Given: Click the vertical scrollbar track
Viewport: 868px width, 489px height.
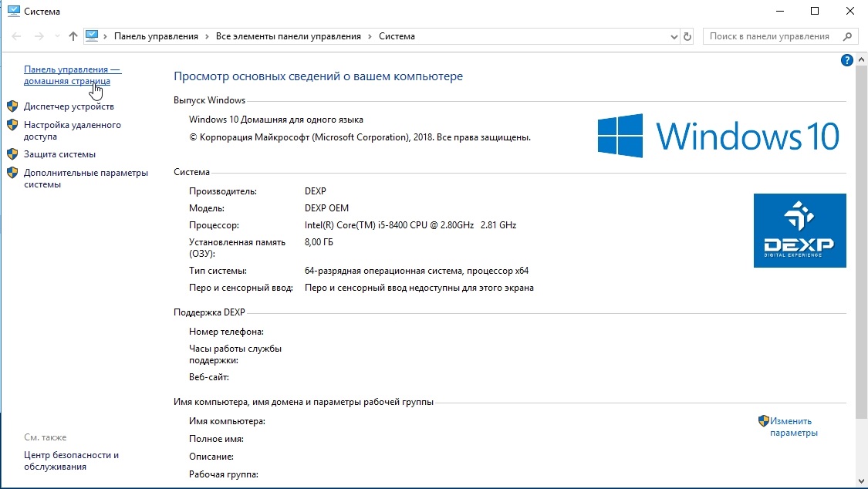Looking at the screenshot, I should (x=861, y=447).
